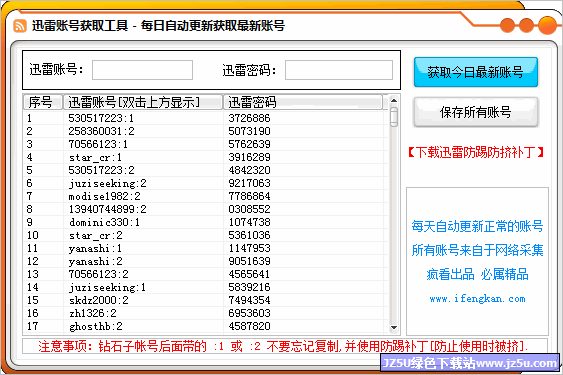This screenshot has width=563, height=375.
Task: Click password 4587820
Action: tap(249, 326)
